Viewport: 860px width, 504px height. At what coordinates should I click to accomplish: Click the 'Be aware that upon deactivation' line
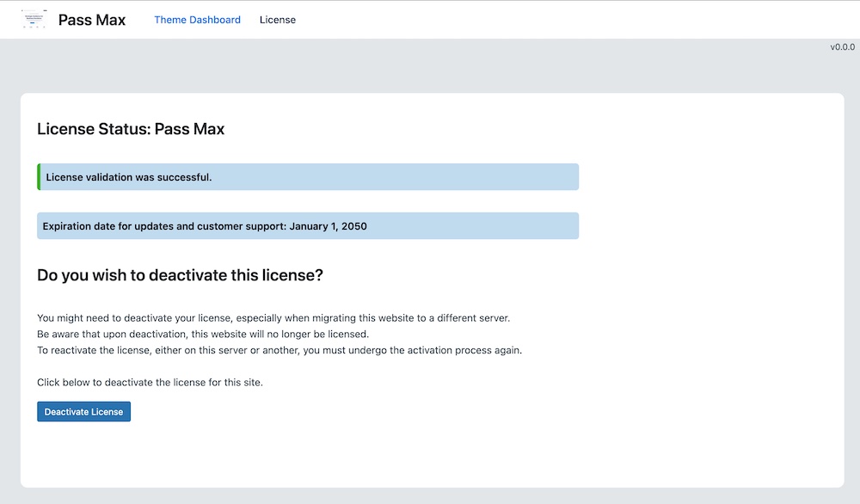tap(203, 334)
